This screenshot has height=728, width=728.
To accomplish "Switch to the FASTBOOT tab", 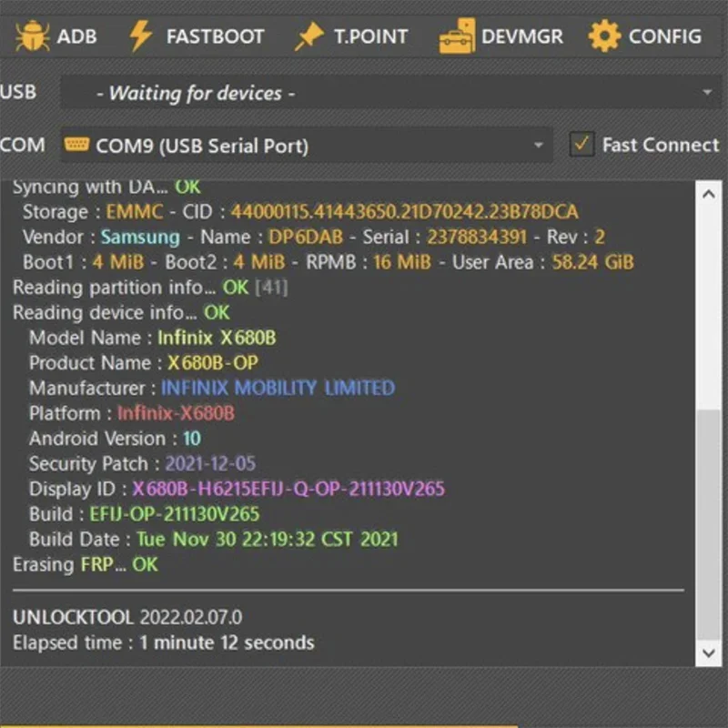I will pos(197,36).
